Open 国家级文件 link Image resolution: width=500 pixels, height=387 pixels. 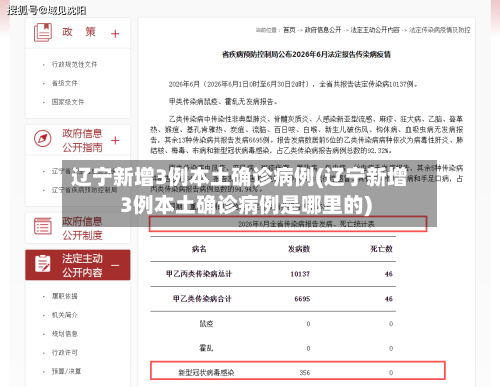(x=68, y=102)
